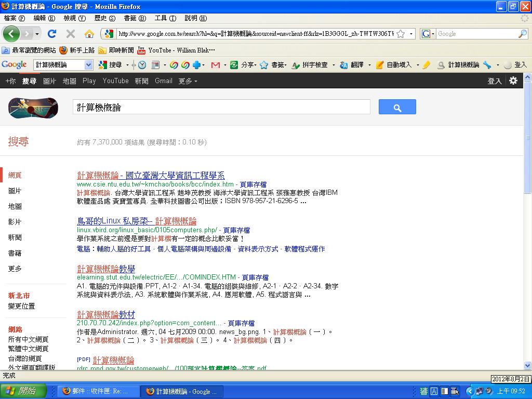Open the YouTube - William Blak bookmark

[176, 50]
